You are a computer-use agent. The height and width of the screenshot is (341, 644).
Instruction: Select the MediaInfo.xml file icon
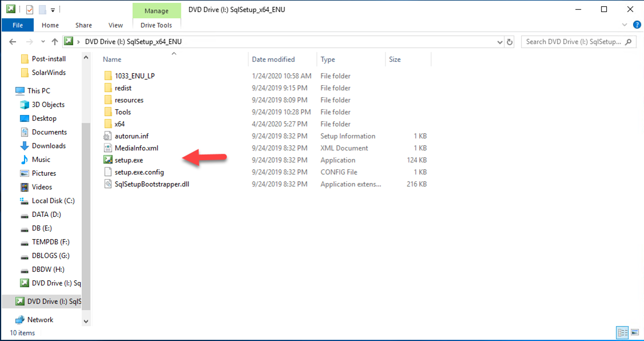(108, 148)
